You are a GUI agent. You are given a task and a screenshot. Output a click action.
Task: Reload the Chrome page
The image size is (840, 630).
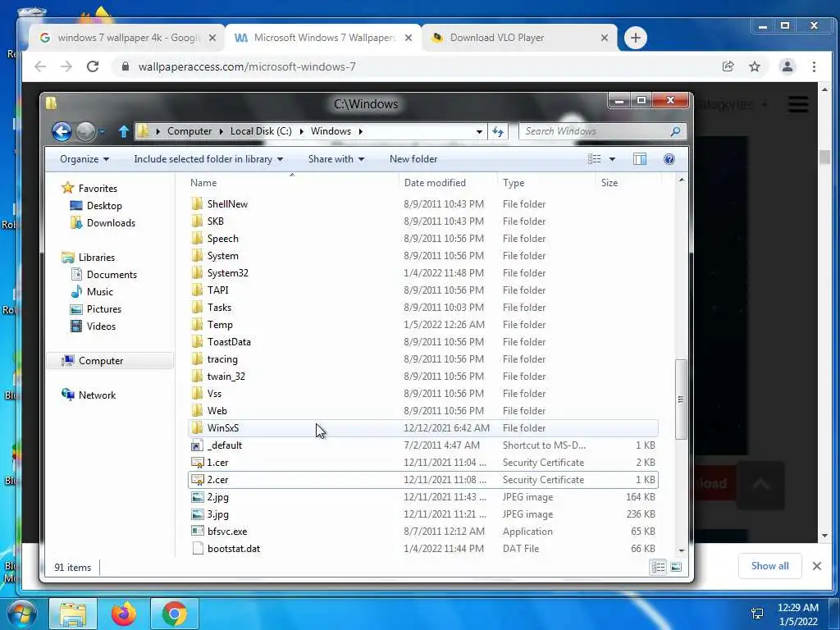93,66
